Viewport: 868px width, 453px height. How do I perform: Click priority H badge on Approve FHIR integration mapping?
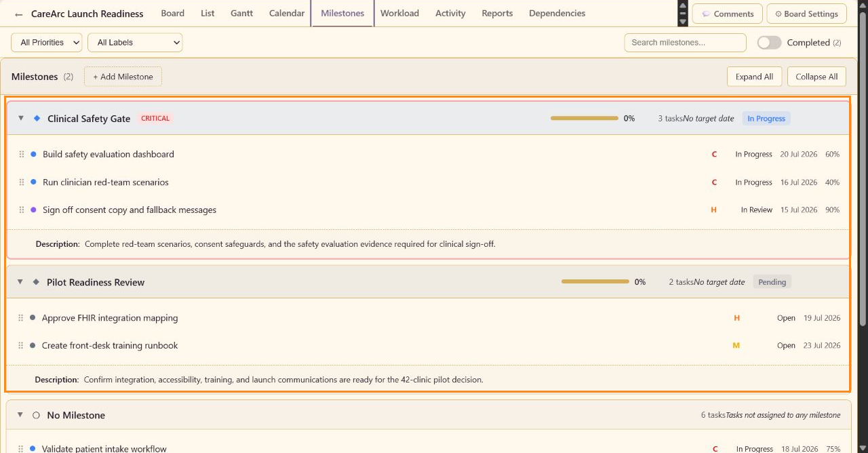click(737, 318)
